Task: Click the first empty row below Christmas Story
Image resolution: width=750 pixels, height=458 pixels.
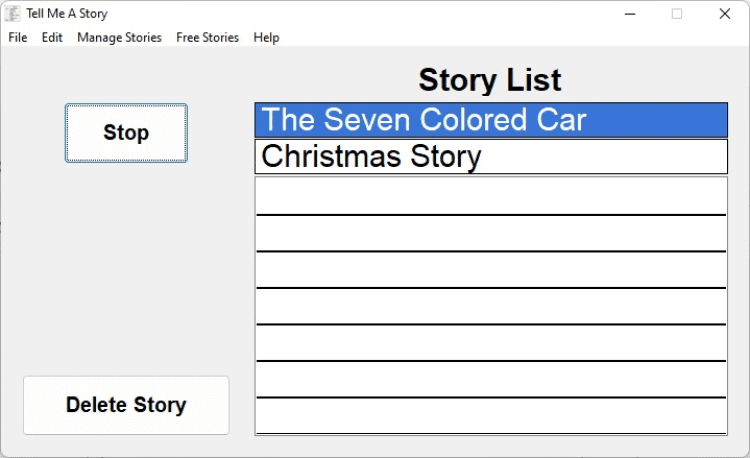Action: click(x=490, y=197)
